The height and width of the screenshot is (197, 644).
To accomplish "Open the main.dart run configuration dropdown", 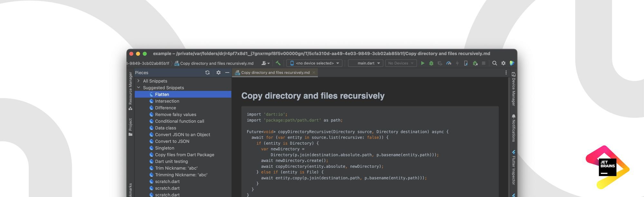I will [x=365, y=63].
